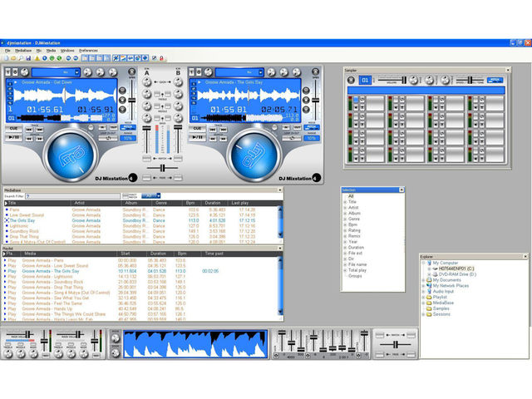Adjust deck A pitch slider
The width and height of the screenshot is (532, 399).
(x=131, y=100)
